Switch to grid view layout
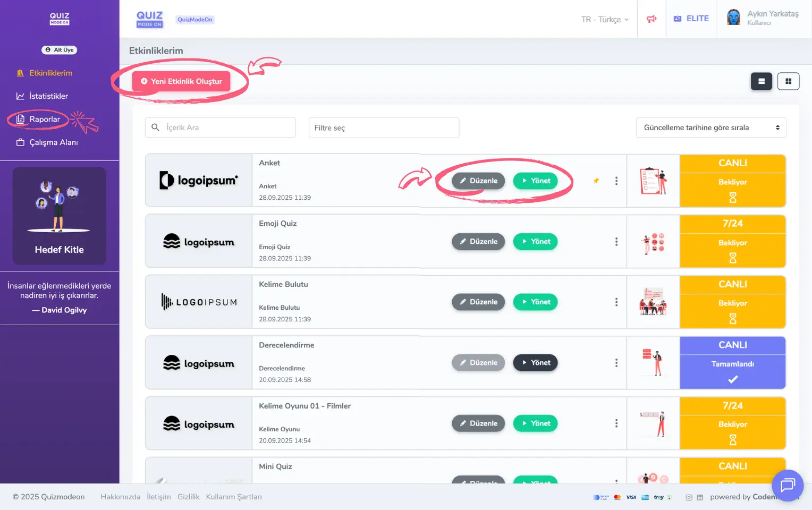 coord(788,81)
